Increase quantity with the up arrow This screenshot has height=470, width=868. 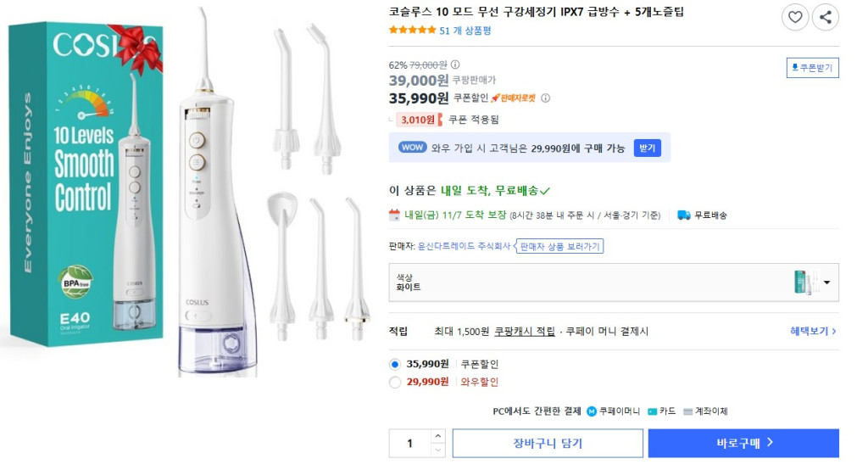coord(437,436)
